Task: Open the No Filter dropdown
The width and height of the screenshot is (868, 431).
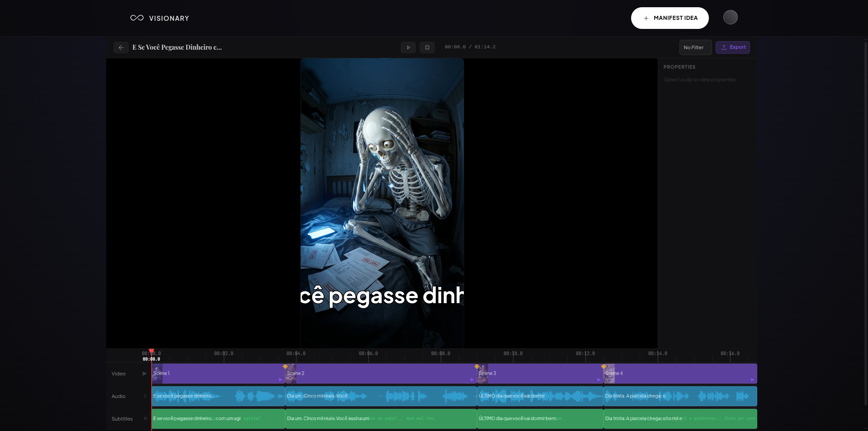Action: click(695, 47)
